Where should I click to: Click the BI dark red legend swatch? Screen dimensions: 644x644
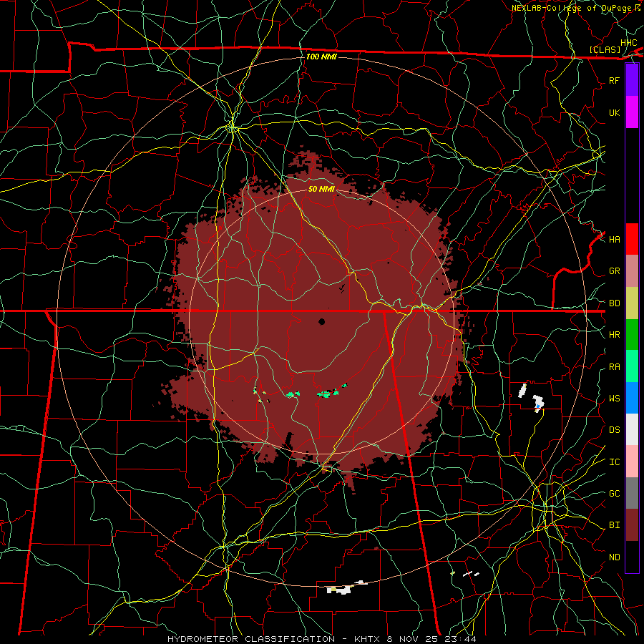[632, 525]
